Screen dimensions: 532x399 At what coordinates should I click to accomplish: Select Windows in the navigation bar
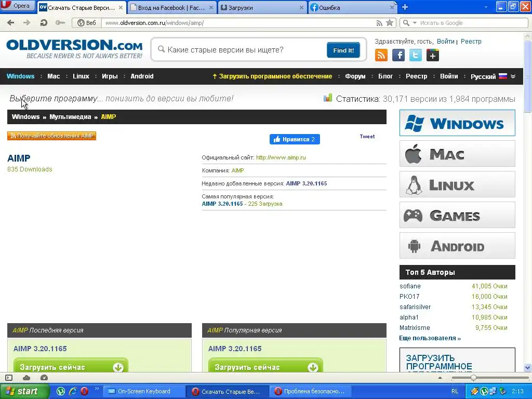(x=20, y=76)
